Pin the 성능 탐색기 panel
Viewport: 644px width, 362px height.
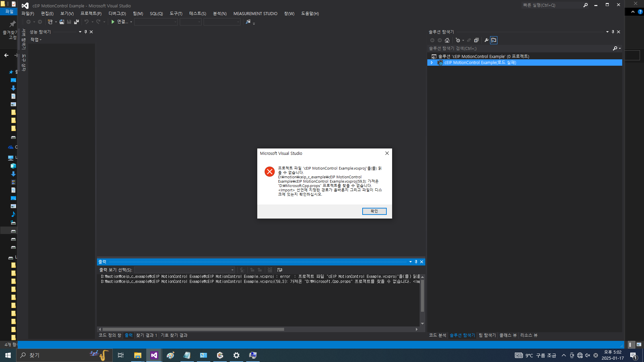86,32
